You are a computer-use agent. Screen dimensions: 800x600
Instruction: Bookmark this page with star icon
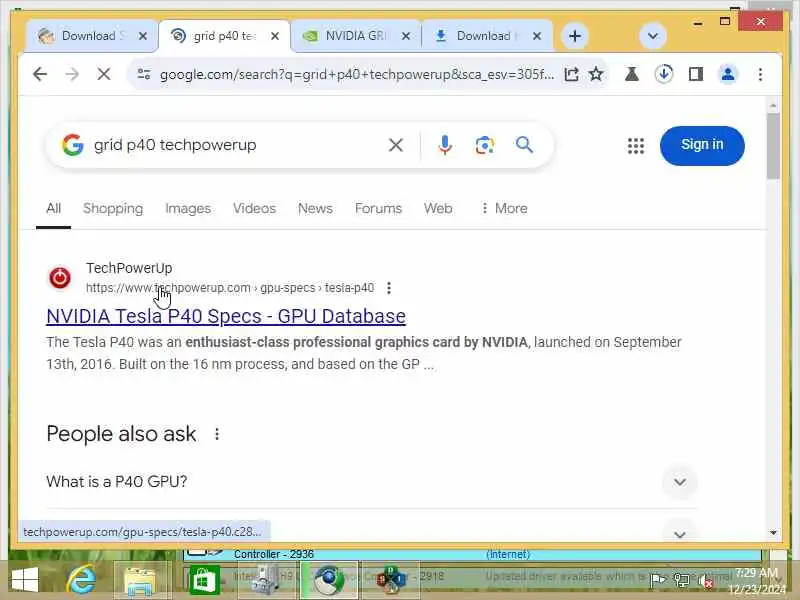596,74
